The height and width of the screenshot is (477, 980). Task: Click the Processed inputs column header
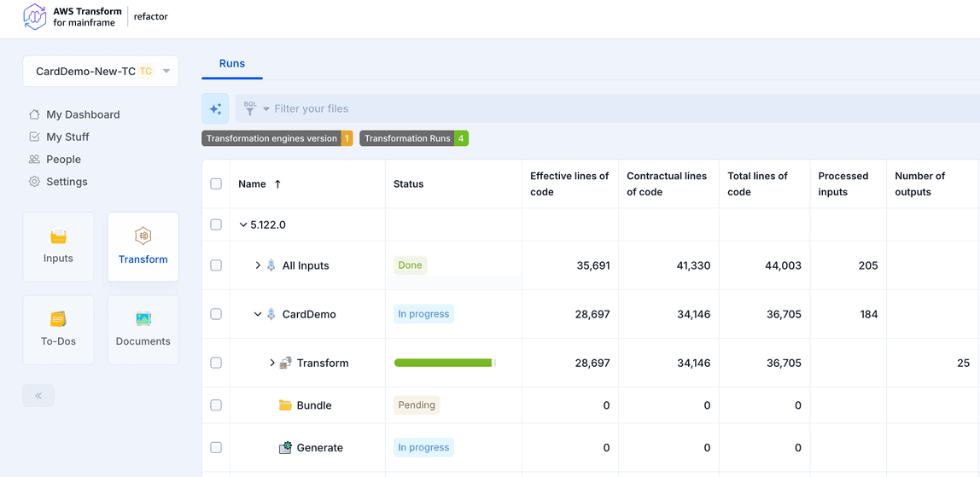pyautogui.click(x=843, y=184)
